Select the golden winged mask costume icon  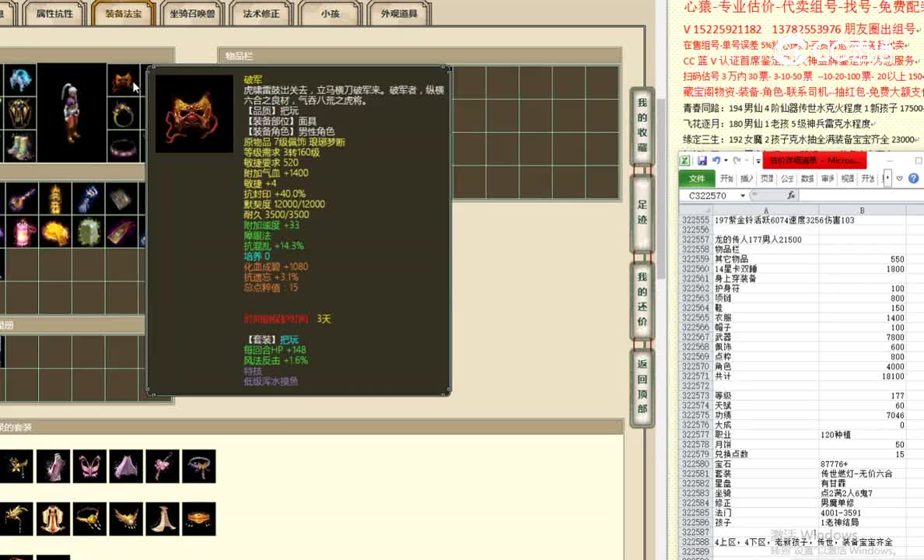click(x=126, y=519)
